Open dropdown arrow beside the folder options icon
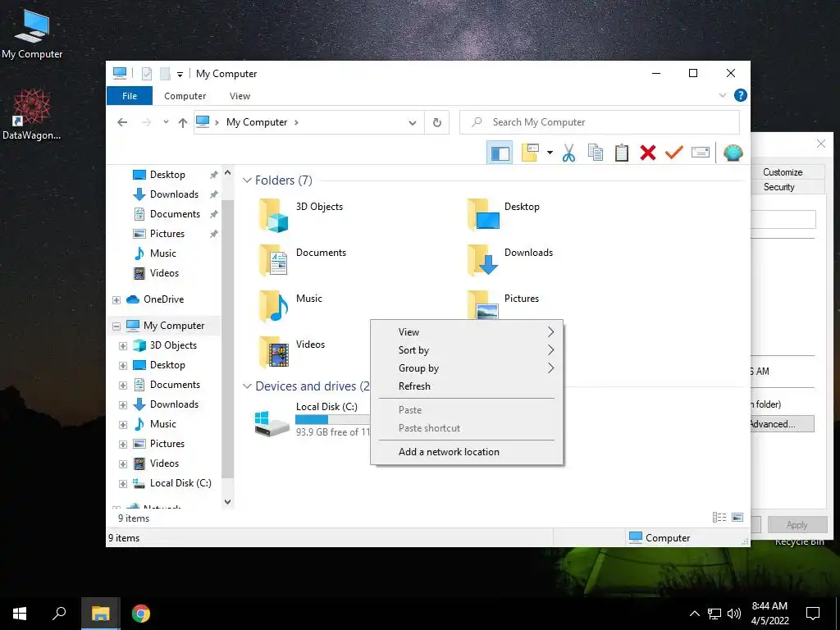The width and height of the screenshot is (840, 630). 550,153
